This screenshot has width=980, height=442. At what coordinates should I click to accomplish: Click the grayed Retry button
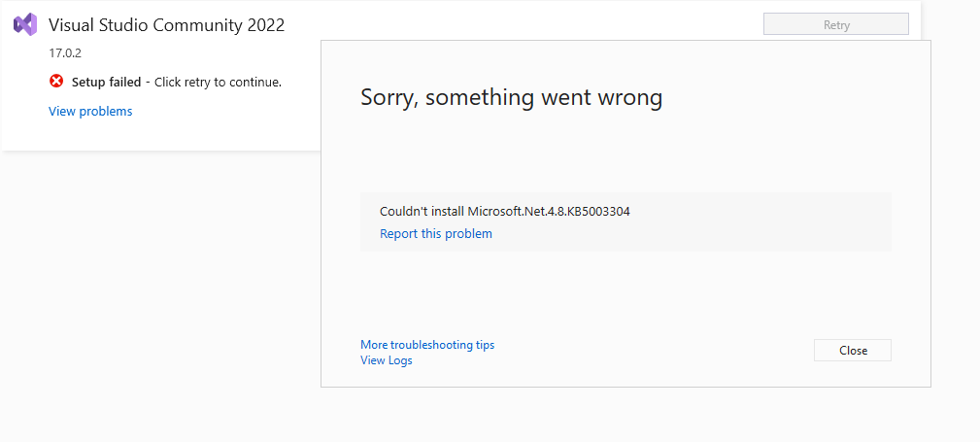[x=835, y=25]
